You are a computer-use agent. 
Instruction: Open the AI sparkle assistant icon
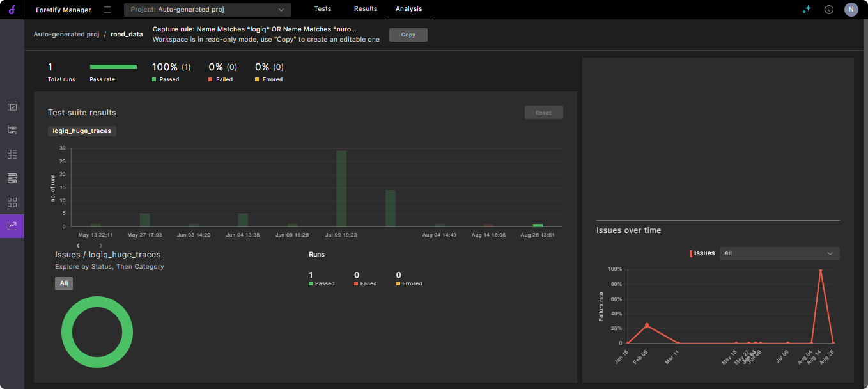pyautogui.click(x=807, y=10)
